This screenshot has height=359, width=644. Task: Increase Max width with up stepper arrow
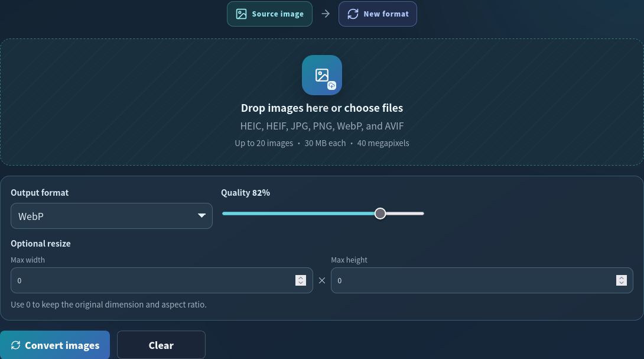tap(301, 277)
